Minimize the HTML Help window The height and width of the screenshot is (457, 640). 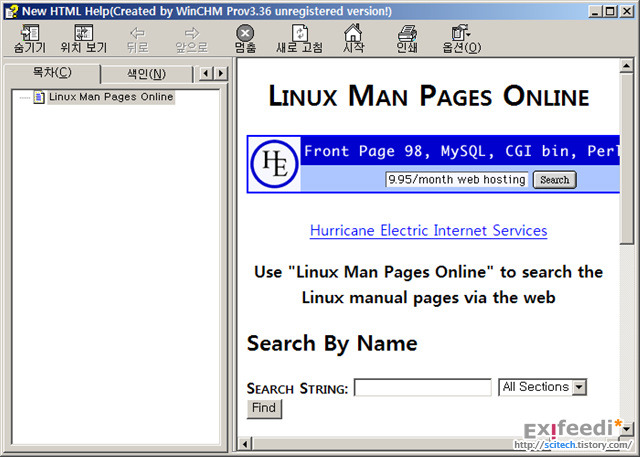(x=596, y=11)
